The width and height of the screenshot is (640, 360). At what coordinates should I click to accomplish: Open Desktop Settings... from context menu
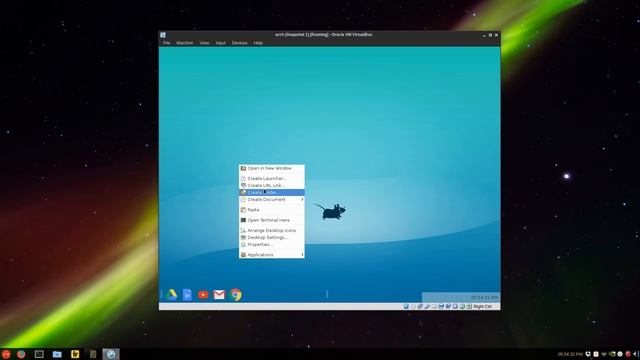click(272, 238)
